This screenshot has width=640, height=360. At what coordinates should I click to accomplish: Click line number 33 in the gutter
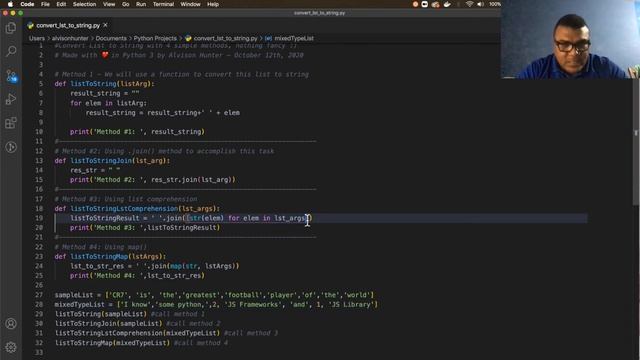click(39, 352)
